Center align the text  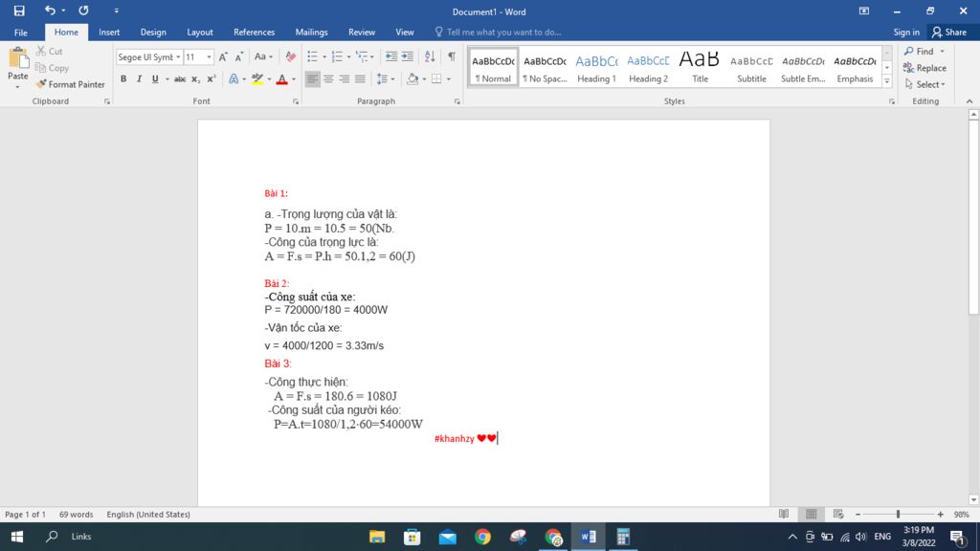point(328,79)
